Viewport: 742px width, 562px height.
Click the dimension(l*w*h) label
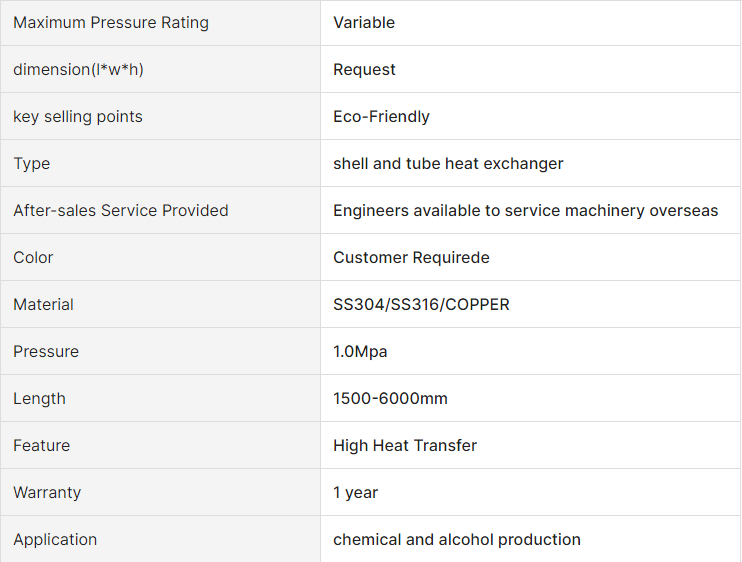[78, 70]
